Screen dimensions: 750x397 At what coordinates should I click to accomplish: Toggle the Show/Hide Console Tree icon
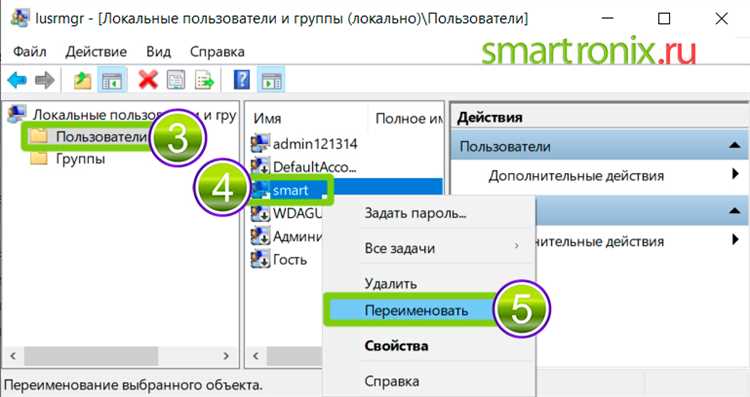pos(112,80)
